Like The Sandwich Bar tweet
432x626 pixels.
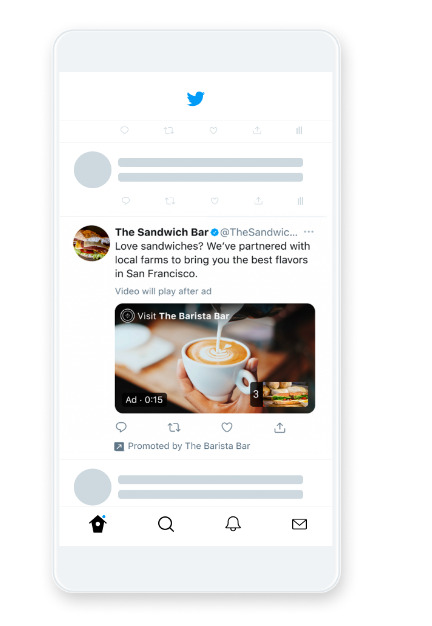tap(227, 427)
